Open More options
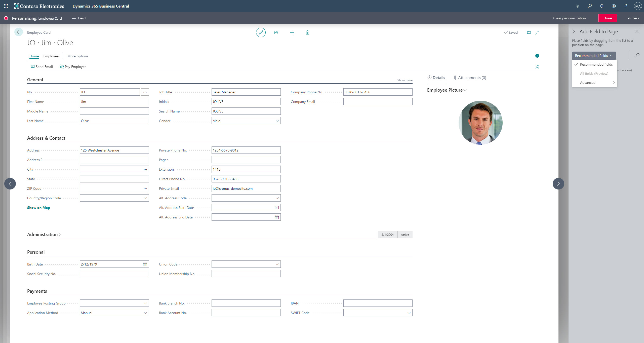The height and width of the screenshot is (343, 644). (x=78, y=56)
